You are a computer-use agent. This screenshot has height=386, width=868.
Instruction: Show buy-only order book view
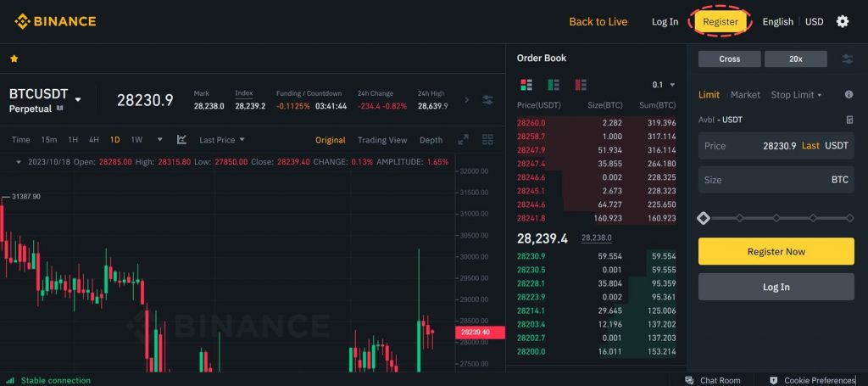click(554, 85)
